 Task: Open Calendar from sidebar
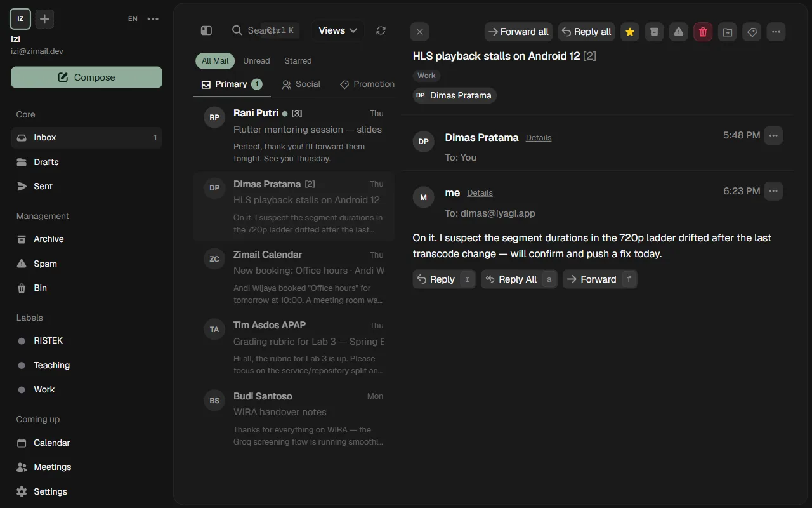point(86,443)
